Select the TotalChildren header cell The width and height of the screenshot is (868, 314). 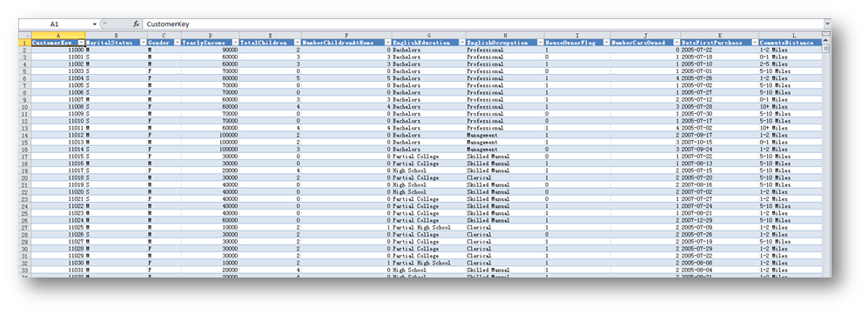click(270, 42)
